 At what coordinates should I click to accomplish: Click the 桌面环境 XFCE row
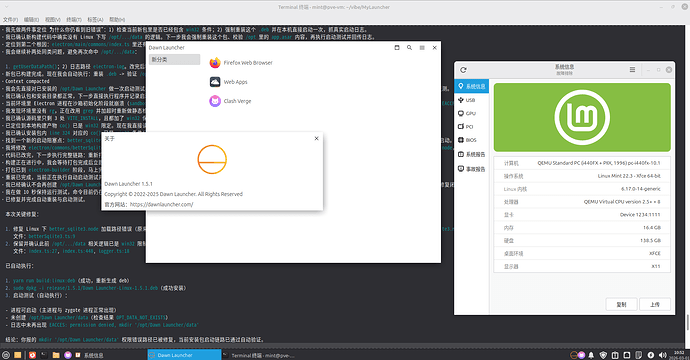tap(582, 253)
